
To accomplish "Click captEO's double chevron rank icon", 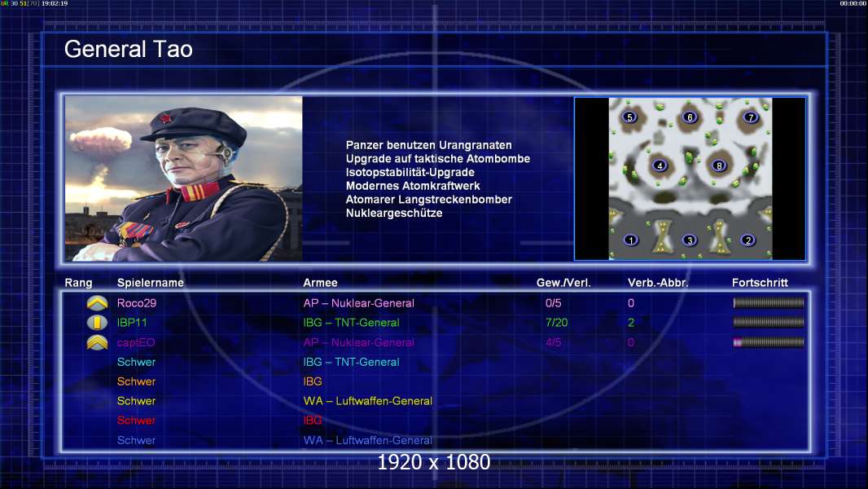I will click(97, 342).
